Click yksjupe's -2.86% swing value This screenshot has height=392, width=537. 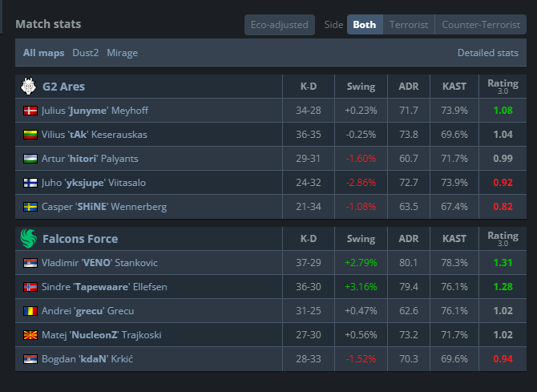[x=361, y=182]
